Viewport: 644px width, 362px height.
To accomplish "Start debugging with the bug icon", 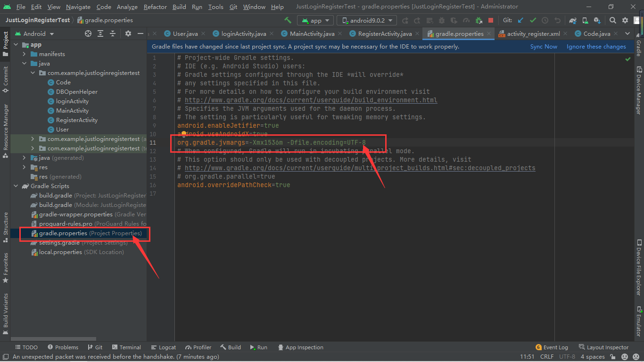I will 442,20.
